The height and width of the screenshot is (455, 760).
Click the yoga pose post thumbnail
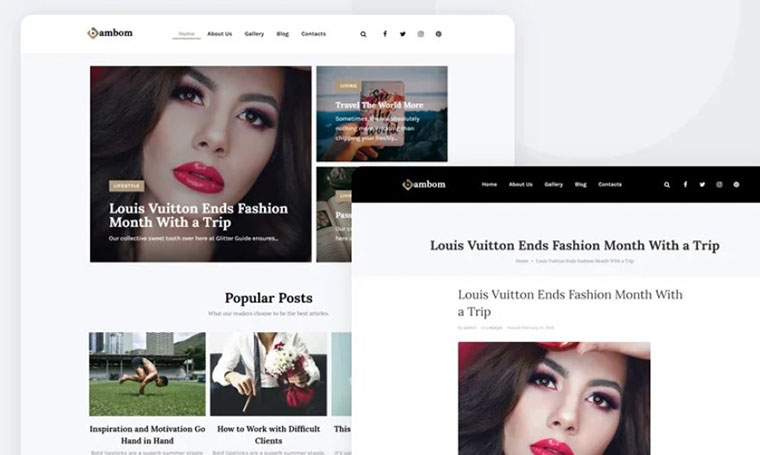(147, 374)
